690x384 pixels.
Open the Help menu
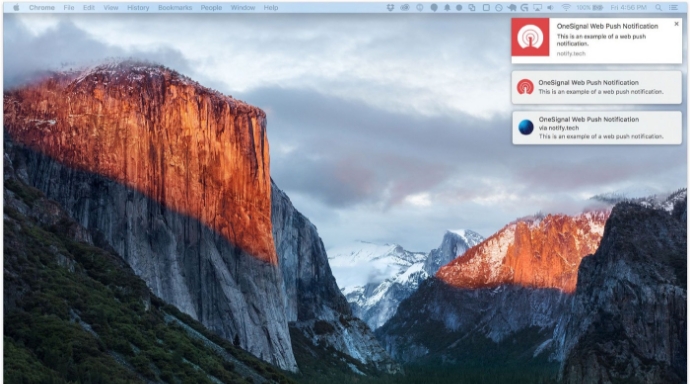click(271, 7)
